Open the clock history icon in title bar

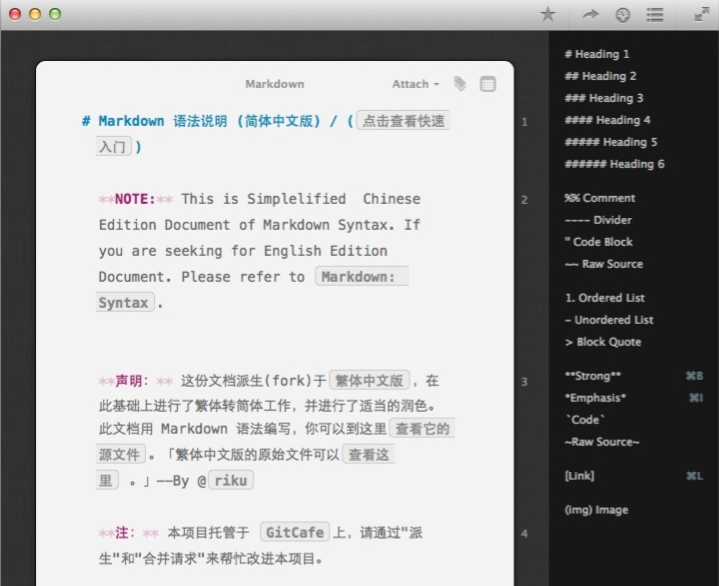click(622, 15)
